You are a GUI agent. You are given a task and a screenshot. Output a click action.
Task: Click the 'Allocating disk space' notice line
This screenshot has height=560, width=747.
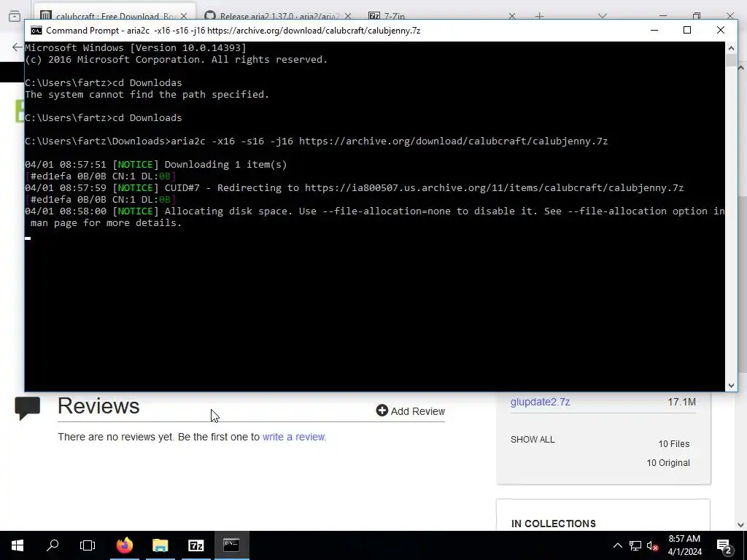point(375,217)
